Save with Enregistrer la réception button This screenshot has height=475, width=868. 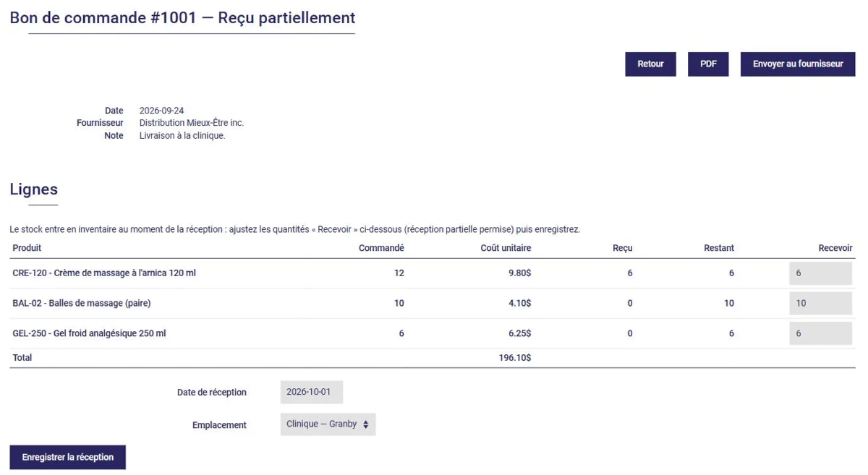coord(68,457)
